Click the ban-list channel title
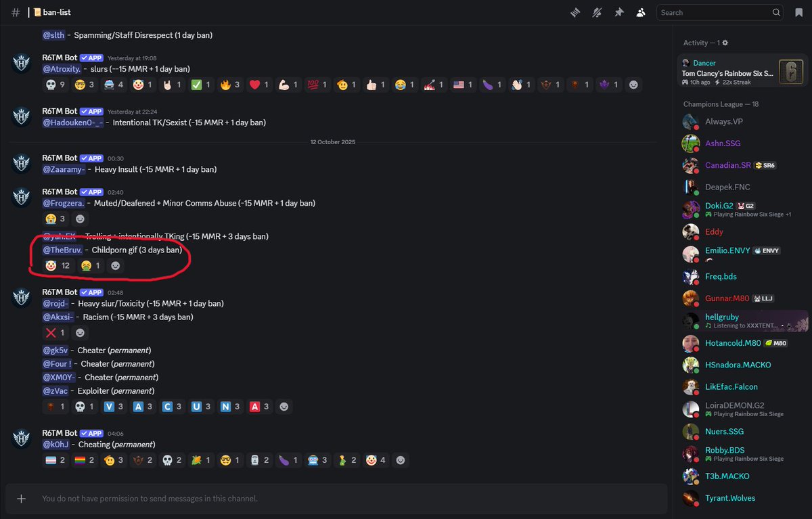812x519 pixels. point(57,13)
